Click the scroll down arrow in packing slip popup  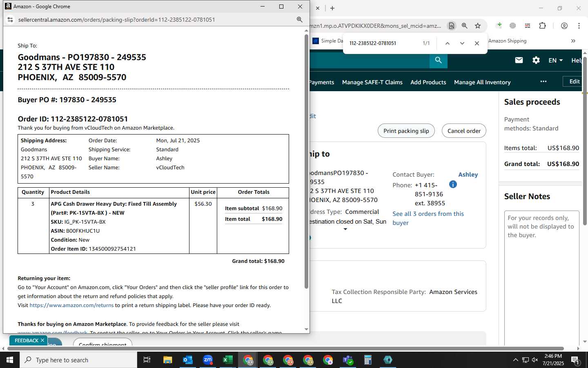tap(306, 330)
